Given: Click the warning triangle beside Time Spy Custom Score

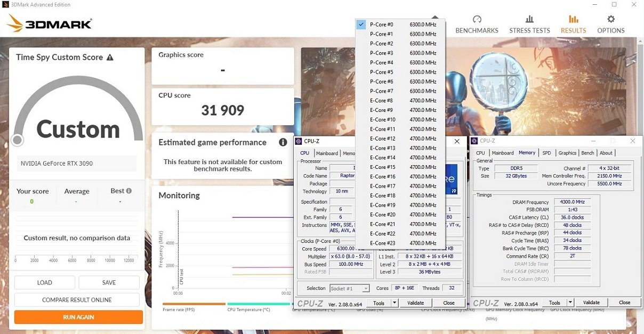Looking at the screenshot, I should (x=110, y=58).
